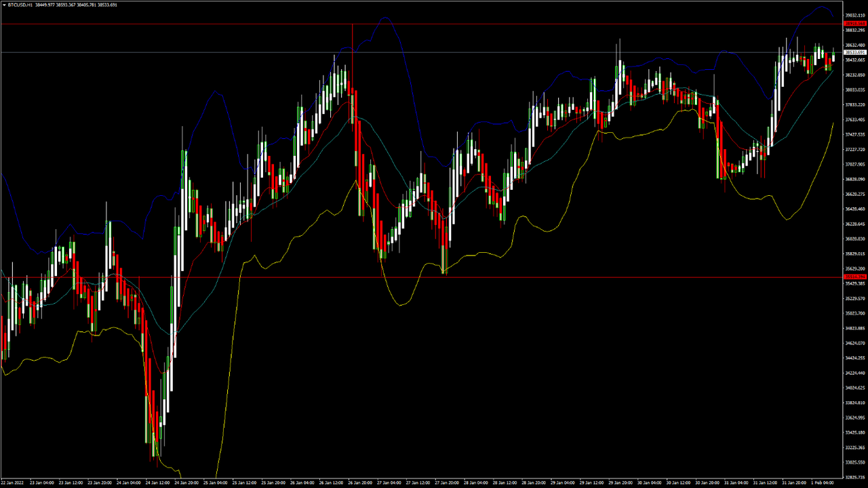868x488 pixels.
Task: Click the 28 Jan 04:00 time label
Action: pos(475,483)
